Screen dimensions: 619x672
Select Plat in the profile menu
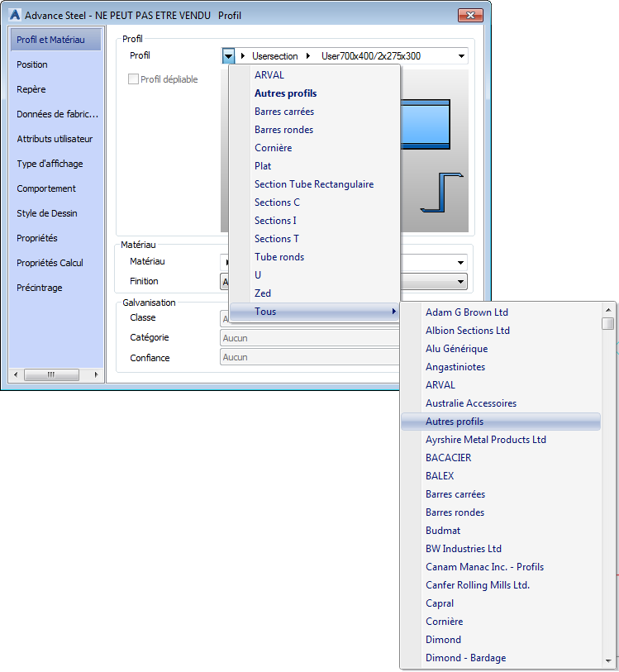pos(315,166)
